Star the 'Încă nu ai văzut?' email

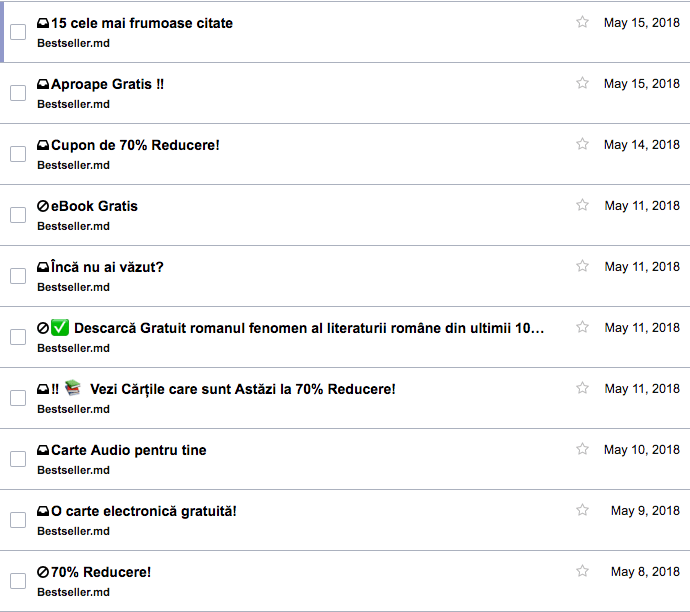(x=582, y=266)
